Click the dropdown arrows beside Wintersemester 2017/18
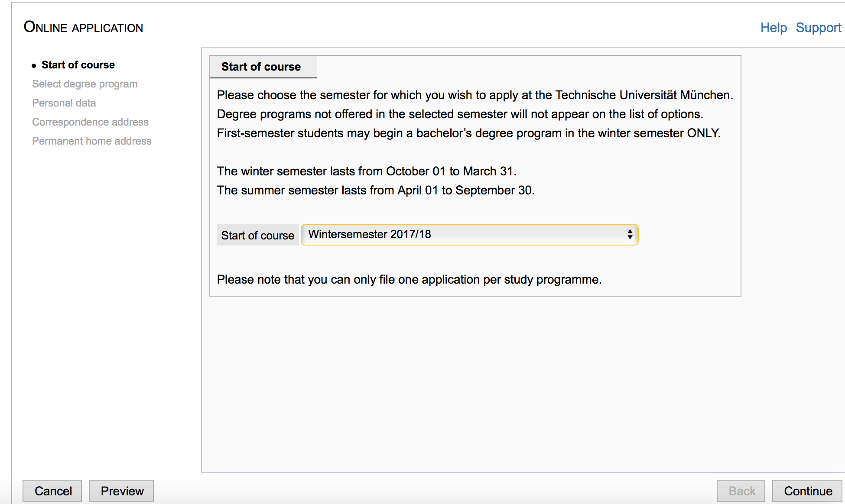This screenshot has height=504, width=845. 630,235
